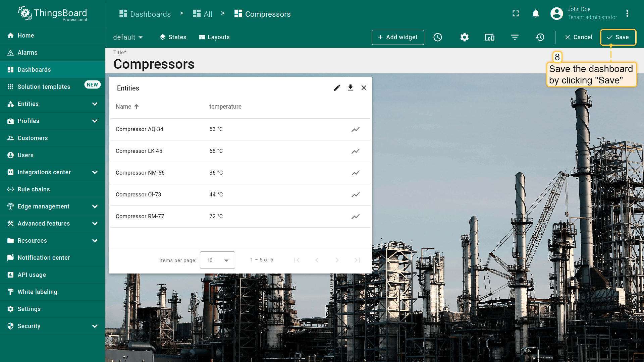Toggle fullscreen mode icon

pyautogui.click(x=516, y=13)
